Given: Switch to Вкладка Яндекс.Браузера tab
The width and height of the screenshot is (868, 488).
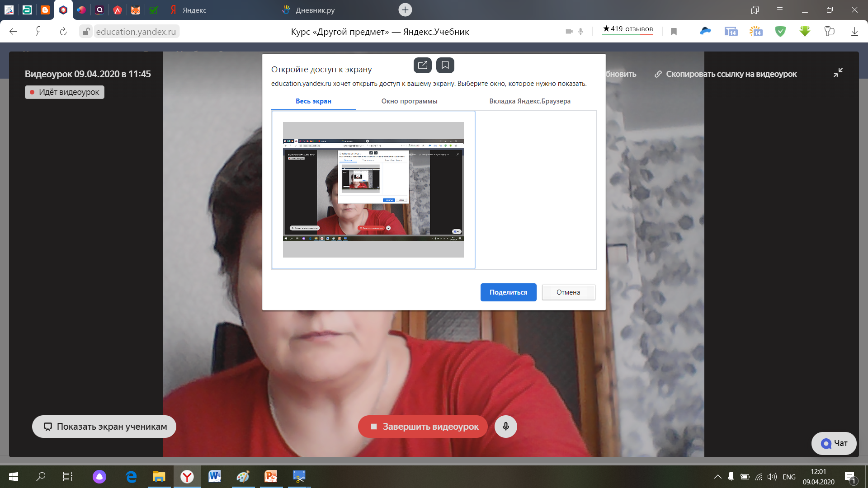Looking at the screenshot, I should click(529, 101).
